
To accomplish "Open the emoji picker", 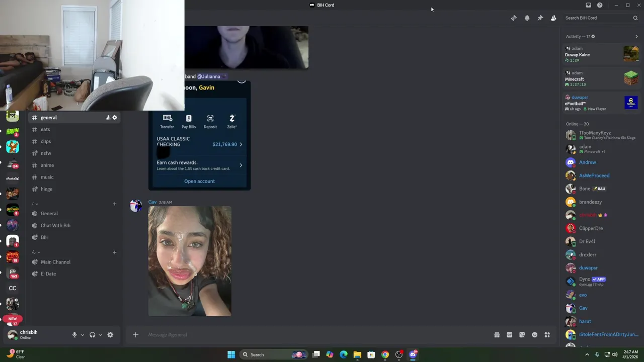I will [534, 335].
